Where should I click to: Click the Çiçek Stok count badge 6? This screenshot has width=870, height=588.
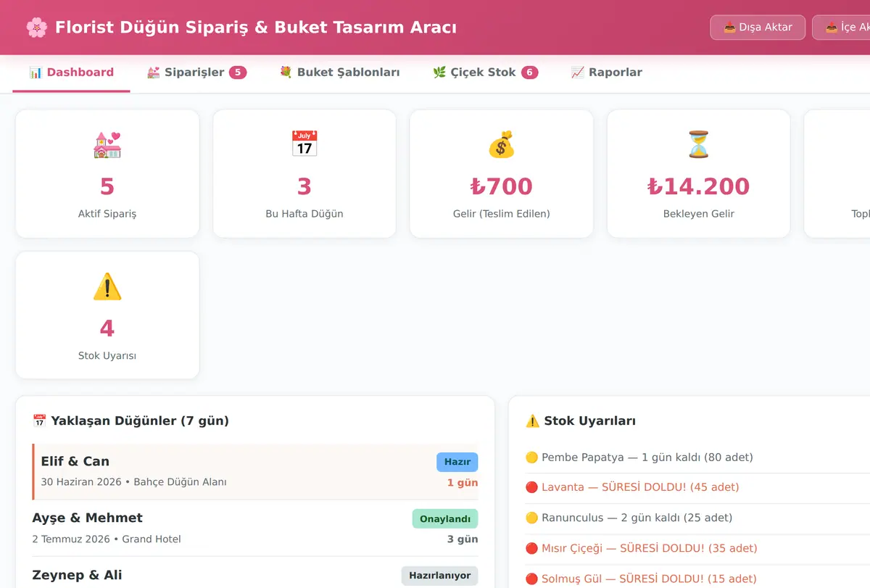click(x=529, y=73)
